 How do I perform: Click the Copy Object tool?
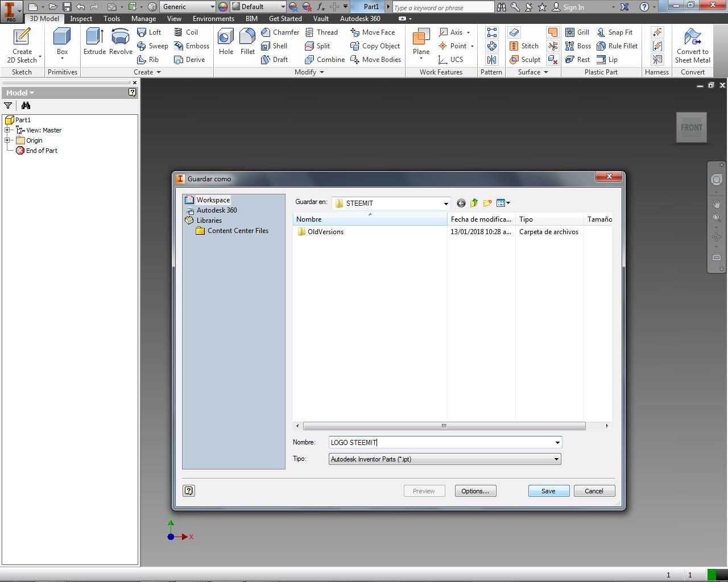click(375, 46)
